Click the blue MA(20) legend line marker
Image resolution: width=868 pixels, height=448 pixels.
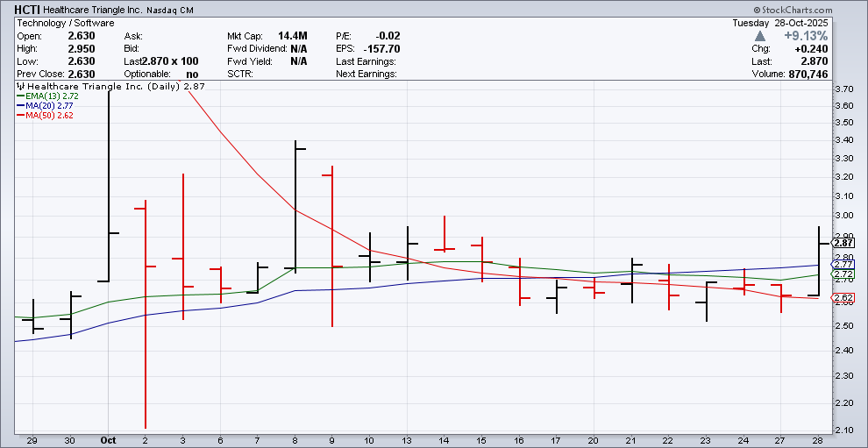21,105
